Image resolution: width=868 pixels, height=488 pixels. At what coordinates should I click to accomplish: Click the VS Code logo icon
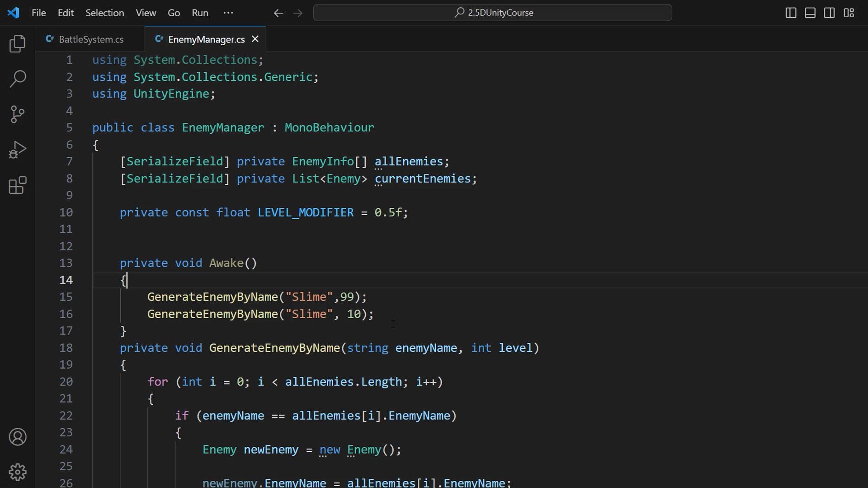click(14, 13)
